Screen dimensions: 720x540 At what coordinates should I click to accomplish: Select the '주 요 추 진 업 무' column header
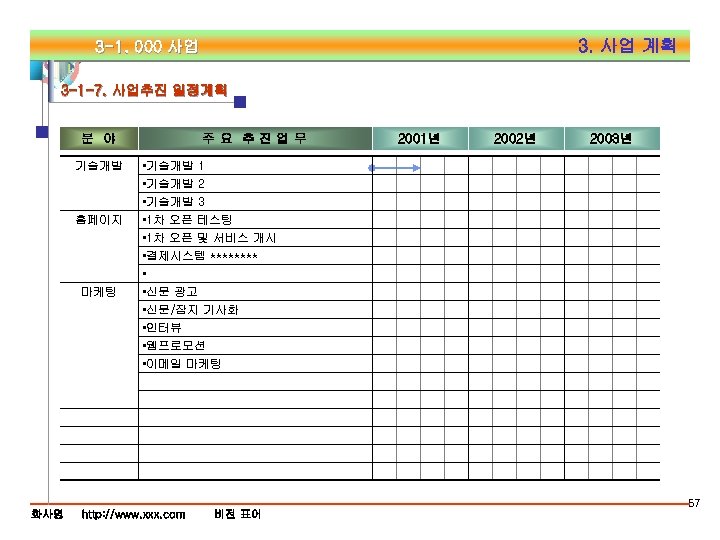(x=255, y=138)
